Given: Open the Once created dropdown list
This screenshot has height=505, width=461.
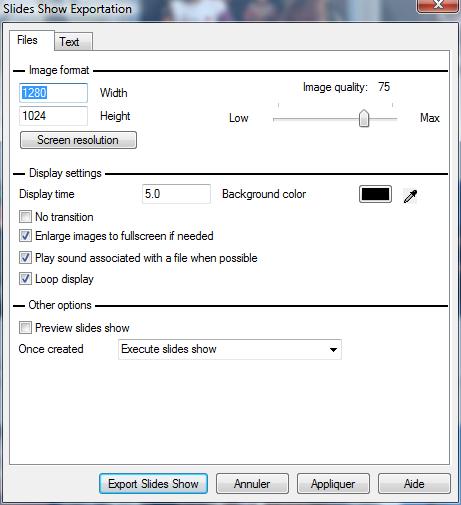Looking at the screenshot, I should tap(230, 349).
